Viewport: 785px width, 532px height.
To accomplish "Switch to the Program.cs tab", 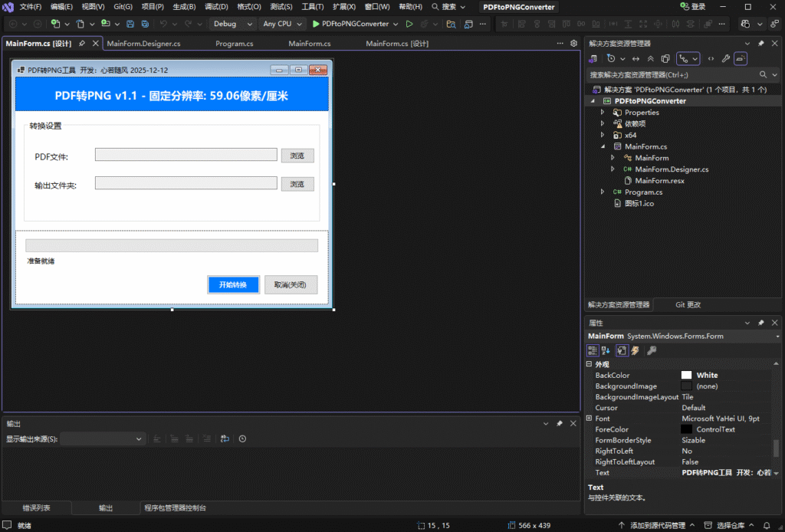I will 234,44.
